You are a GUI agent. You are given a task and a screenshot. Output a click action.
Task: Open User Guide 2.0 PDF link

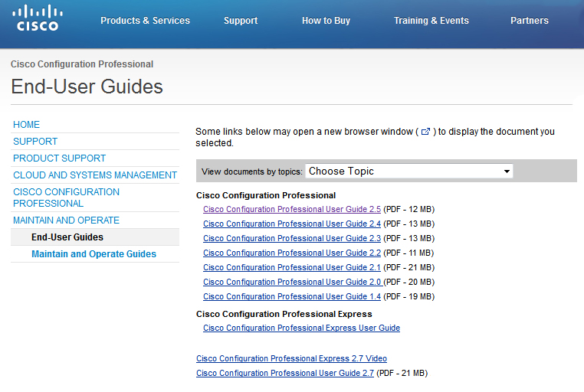tap(292, 282)
